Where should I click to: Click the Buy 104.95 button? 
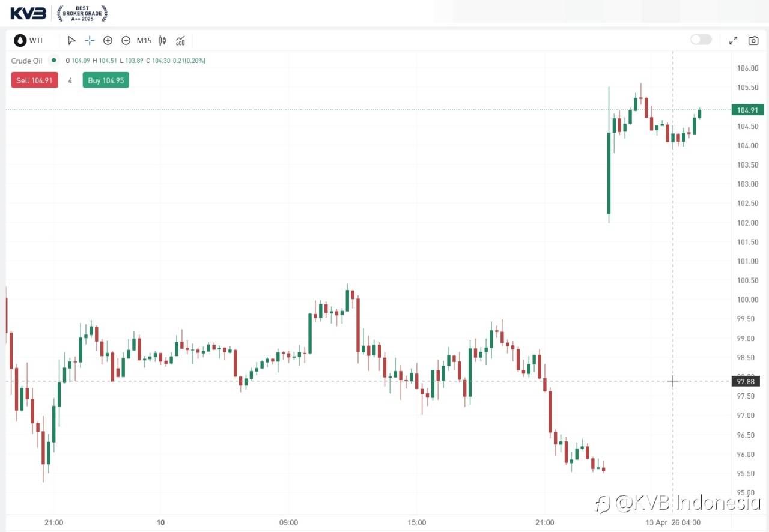pyautogui.click(x=106, y=80)
